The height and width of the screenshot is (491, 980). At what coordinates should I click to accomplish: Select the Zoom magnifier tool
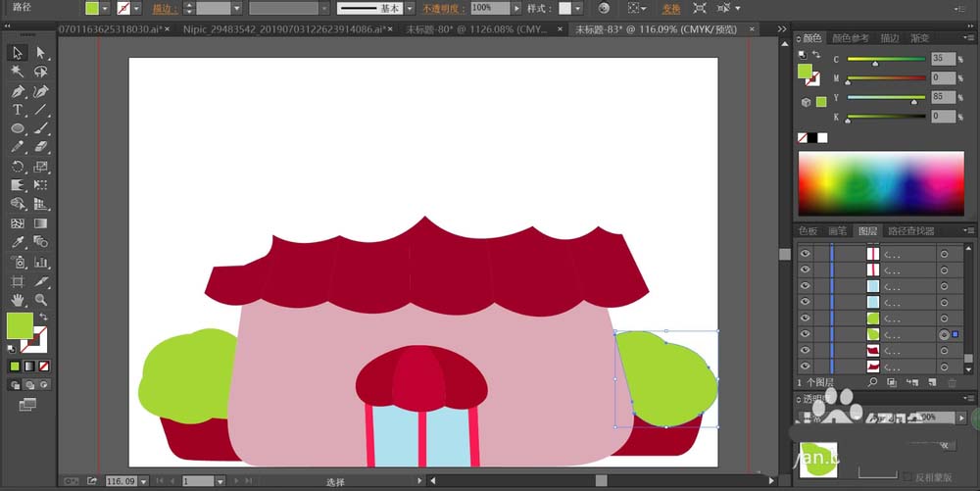pos(40,301)
